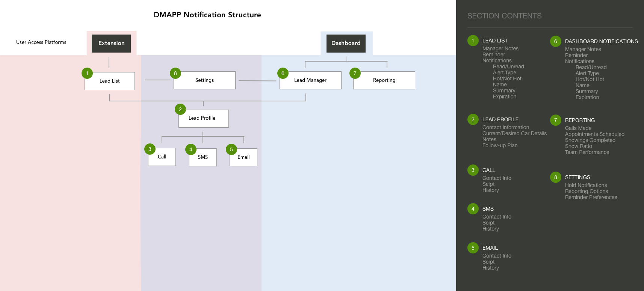644x291 pixels.
Task: Click the EMAIL section heading
Action: tap(490, 248)
